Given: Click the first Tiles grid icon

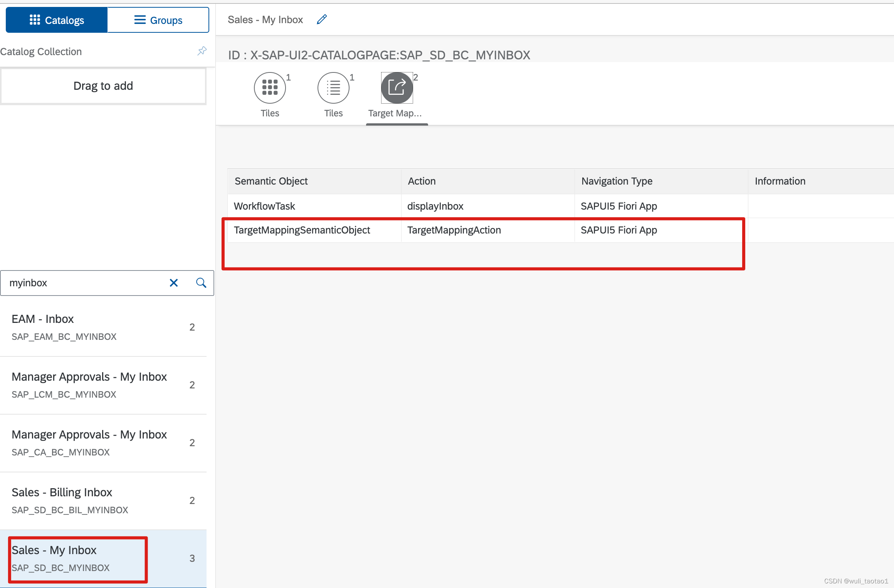Looking at the screenshot, I should pyautogui.click(x=269, y=87).
